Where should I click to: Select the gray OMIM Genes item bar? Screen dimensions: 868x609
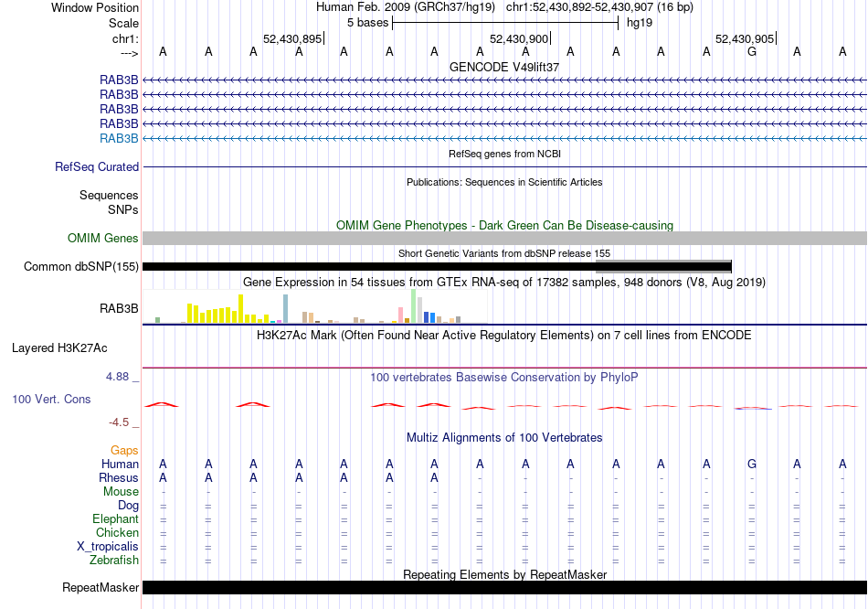point(504,239)
